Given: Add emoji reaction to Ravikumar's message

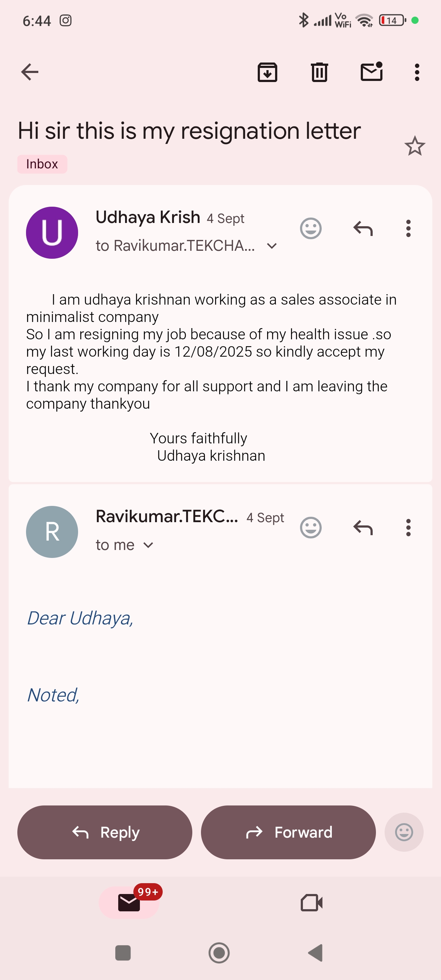Looking at the screenshot, I should [311, 528].
